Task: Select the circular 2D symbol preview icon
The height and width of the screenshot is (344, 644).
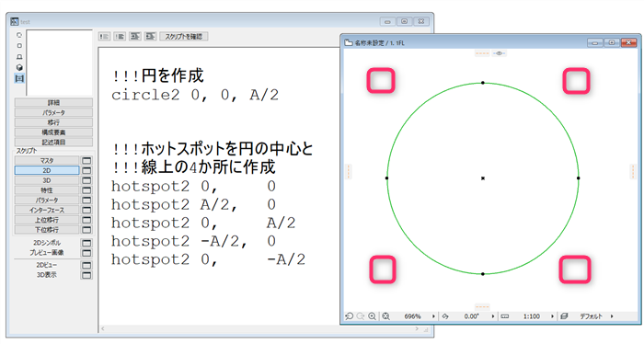Action: [x=19, y=35]
